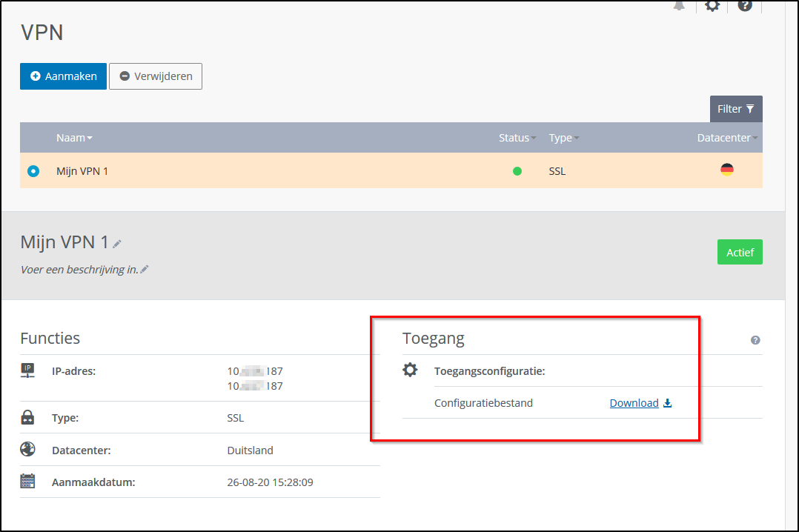This screenshot has width=799, height=532.
Task: Click the help icon beside Toegang
Action: point(755,340)
